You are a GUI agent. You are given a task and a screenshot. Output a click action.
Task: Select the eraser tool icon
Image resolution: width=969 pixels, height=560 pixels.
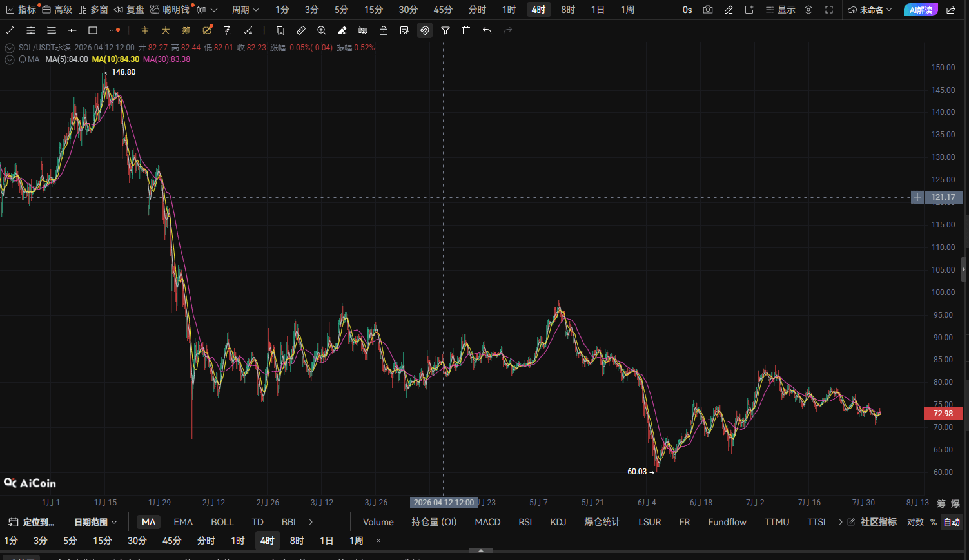(342, 30)
